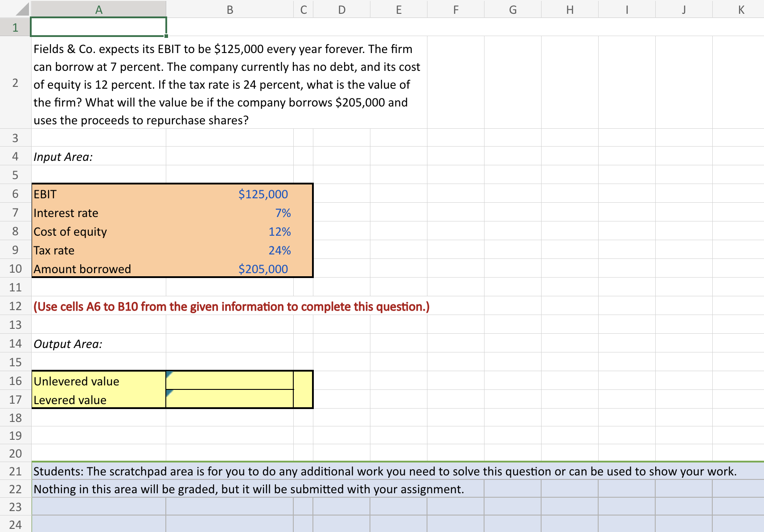This screenshot has width=764, height=532.
Task: Select column K header
Action: click(738, 9)
